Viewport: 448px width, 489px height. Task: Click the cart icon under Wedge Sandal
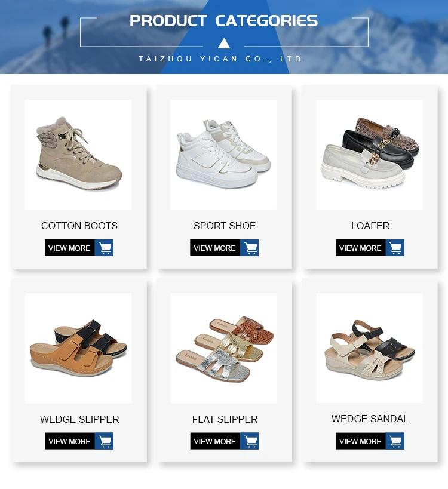coord(395,441)
